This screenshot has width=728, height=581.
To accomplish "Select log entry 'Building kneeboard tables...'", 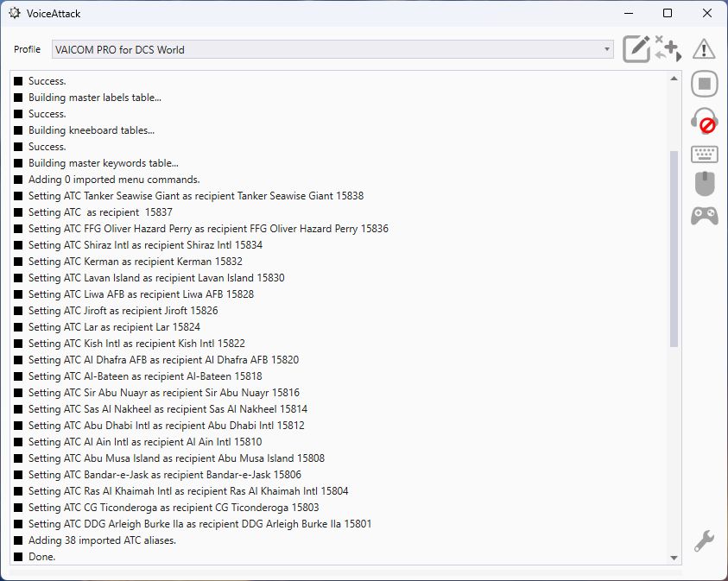I will click(92, 130).
